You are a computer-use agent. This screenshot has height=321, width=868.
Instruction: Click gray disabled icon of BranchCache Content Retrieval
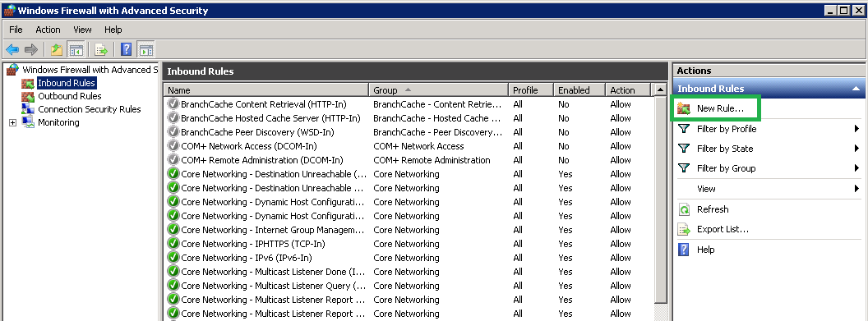pyautogui.click(x=173, y=104)
